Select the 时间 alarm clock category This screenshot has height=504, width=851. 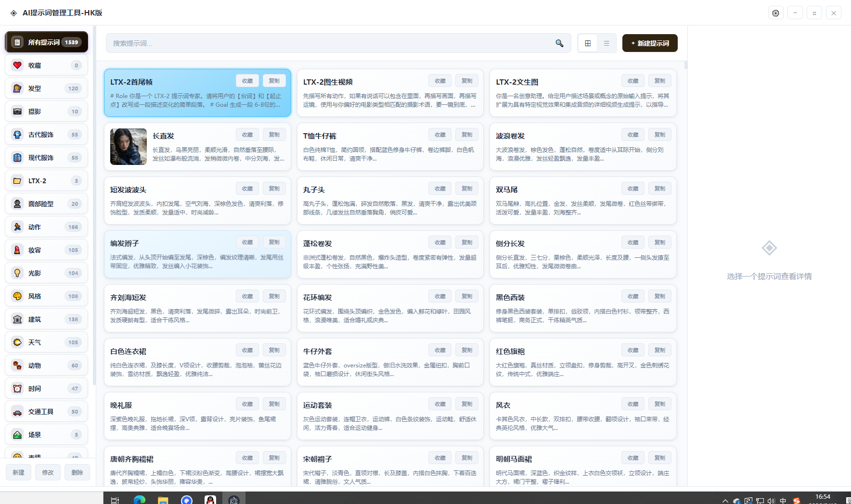(x=47, y=389)
